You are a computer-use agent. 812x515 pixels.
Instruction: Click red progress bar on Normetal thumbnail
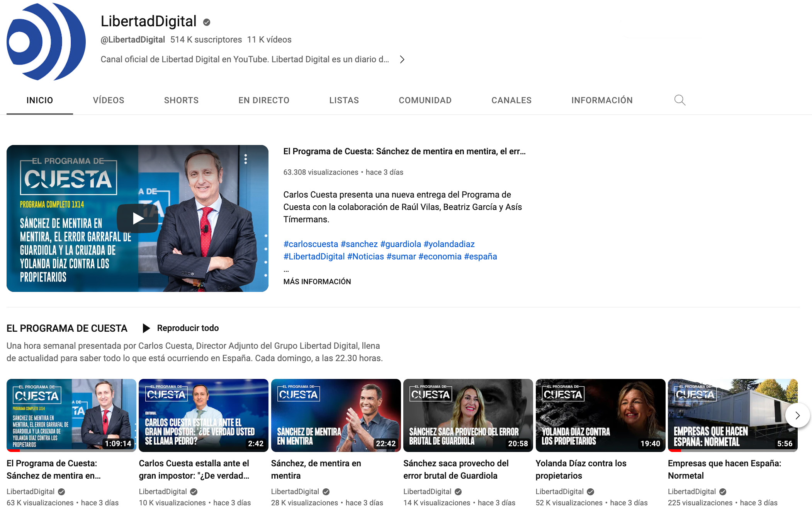(674, 450)
